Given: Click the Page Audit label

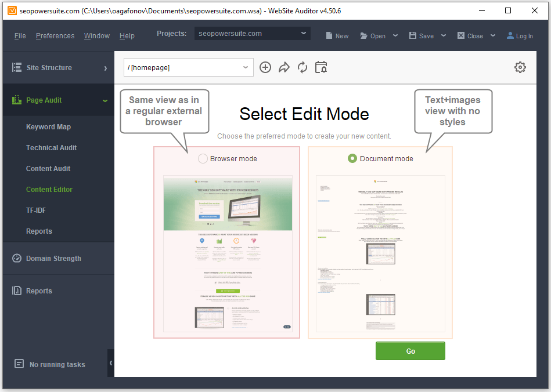Looking at the screenshot, I should pos(44,100).
